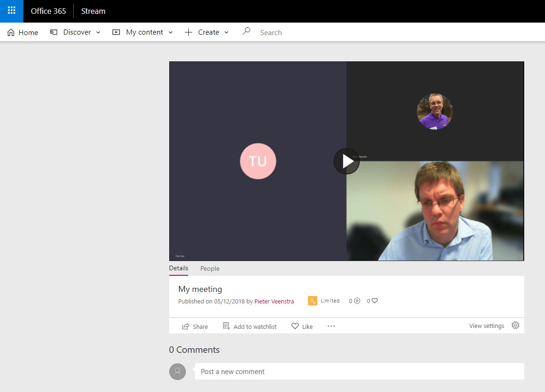545x392 pixels.
Task: Click the Limited access label
Action: tap(330, 301)
